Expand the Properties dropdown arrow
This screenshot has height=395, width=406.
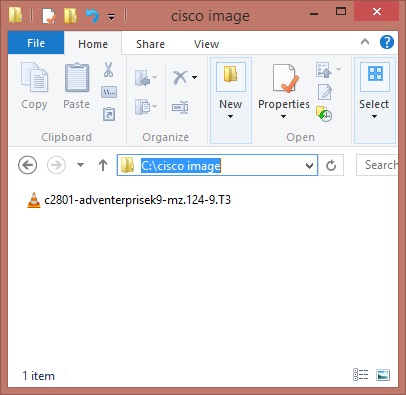pyautogui.click(x=283, y=117)
